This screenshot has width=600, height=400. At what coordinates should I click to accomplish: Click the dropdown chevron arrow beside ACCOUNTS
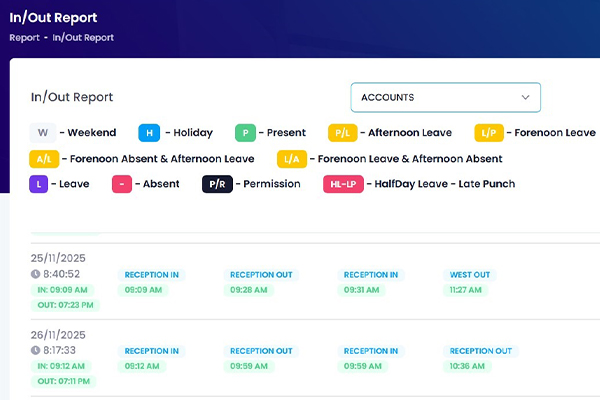pyautogui.click(x=525, y=97)
